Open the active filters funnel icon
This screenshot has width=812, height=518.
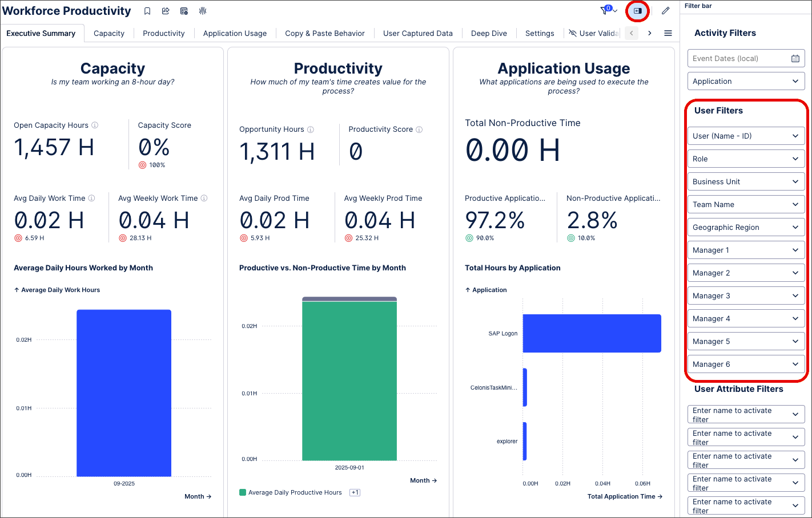(x=605, y=10)
